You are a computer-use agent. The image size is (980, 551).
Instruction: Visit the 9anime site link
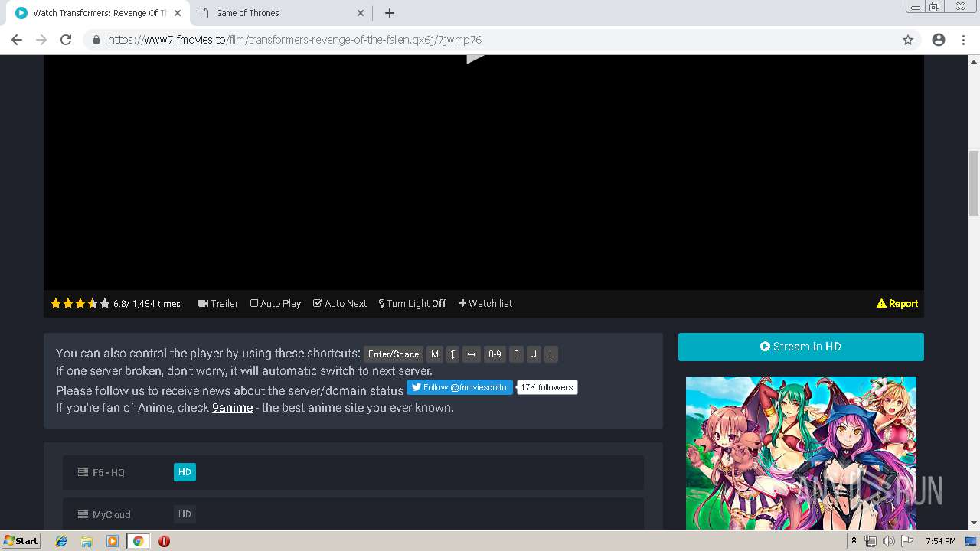[232, 408]
